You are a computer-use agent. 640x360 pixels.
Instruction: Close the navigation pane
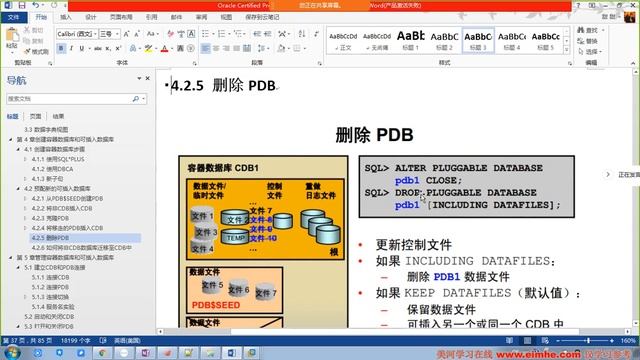click(148, 78)
